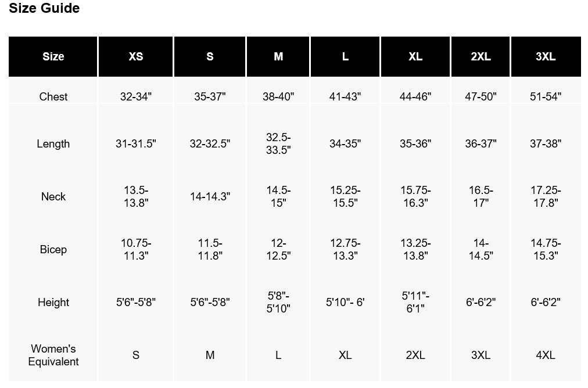588x388 pixels.
Task: Click the 51-54" chest measurement cell
Action: tap(546, 97)
